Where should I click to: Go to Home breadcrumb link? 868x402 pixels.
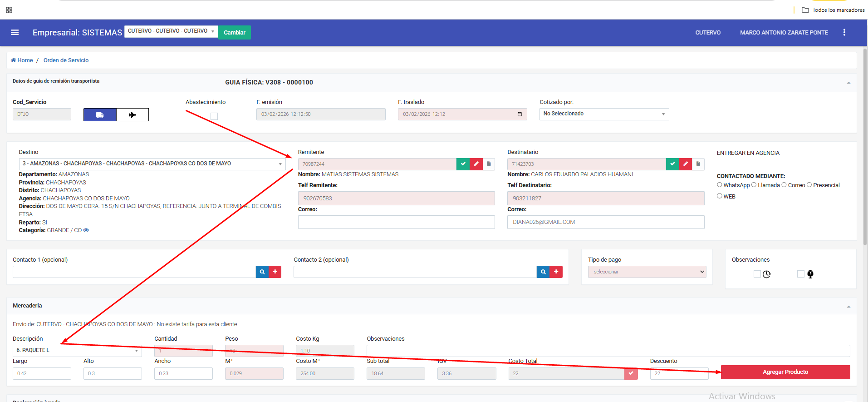[x=22, y=60]
